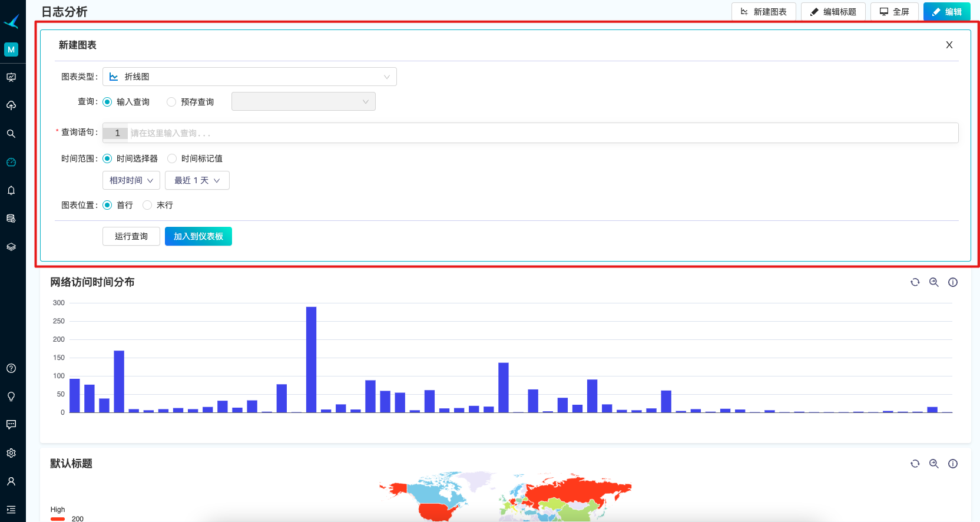Open the 最近 1 天 dropdown
The image size is (980, 522).
pos(197,180)
